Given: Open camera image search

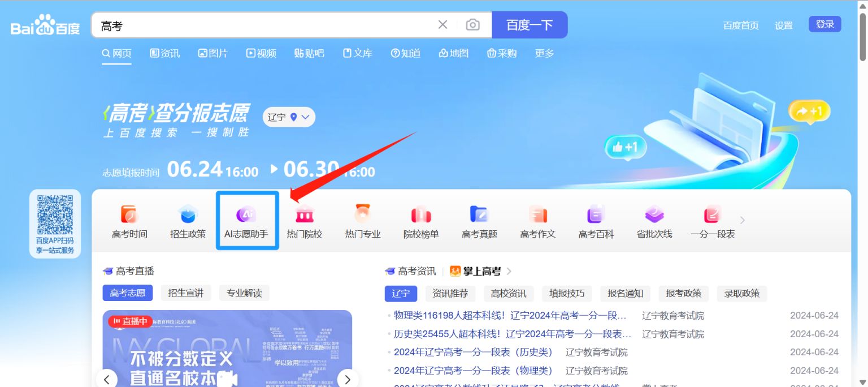Looking at the screenshot, I should tap(472, 25).
